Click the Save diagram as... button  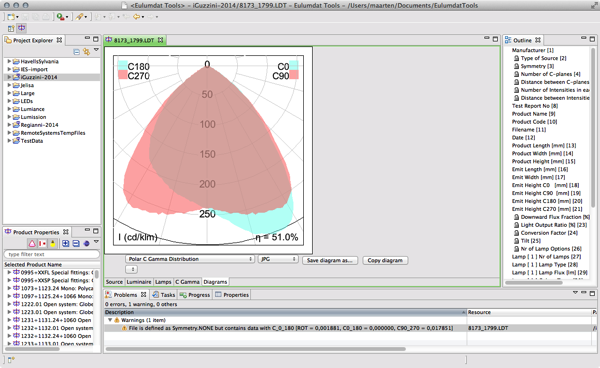329,261
